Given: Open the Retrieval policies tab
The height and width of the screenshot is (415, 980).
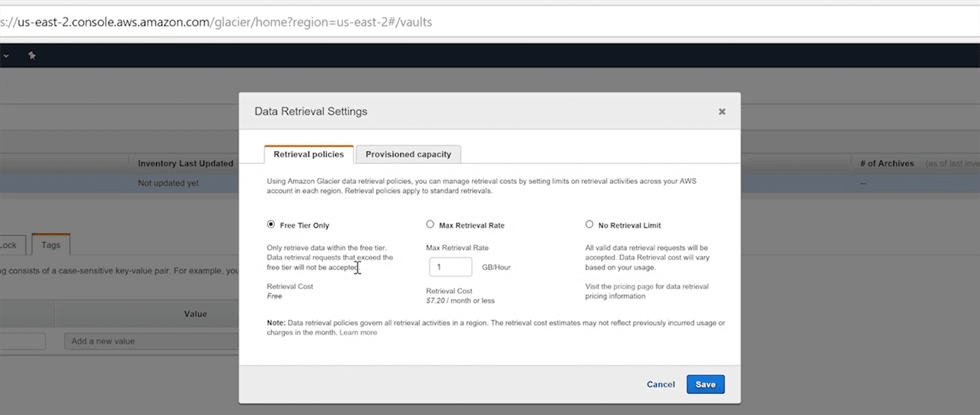Looking at the screenshot, I should (x=308, y=154).
